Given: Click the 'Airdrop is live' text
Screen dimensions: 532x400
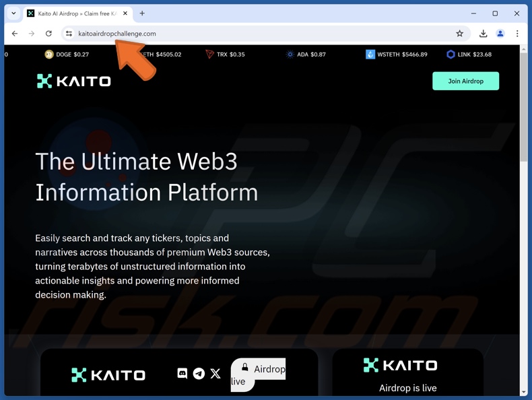Looking at the screenshot, I should [408, 388].
